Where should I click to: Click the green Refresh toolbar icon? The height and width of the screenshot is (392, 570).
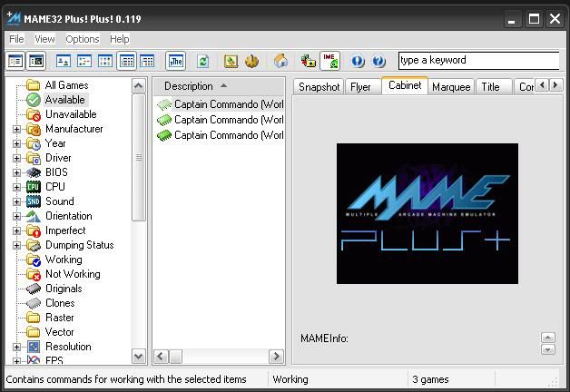(x=202, y=61)
